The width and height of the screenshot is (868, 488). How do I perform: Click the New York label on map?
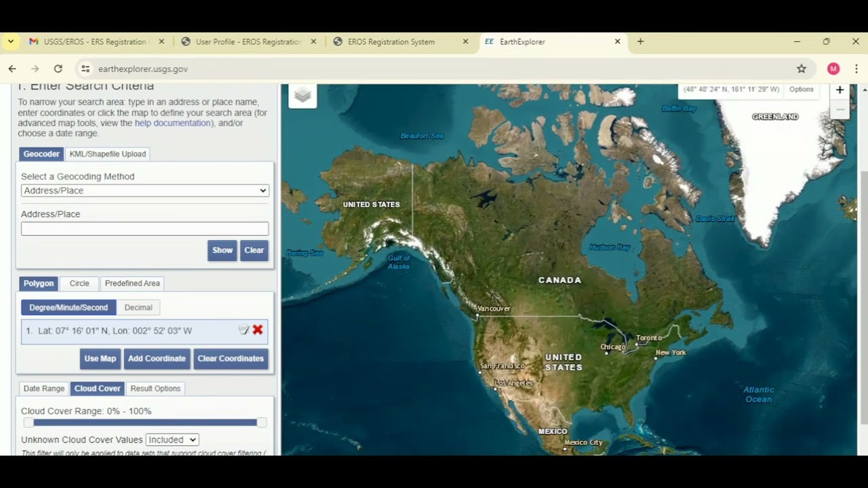tap(671, 352)
